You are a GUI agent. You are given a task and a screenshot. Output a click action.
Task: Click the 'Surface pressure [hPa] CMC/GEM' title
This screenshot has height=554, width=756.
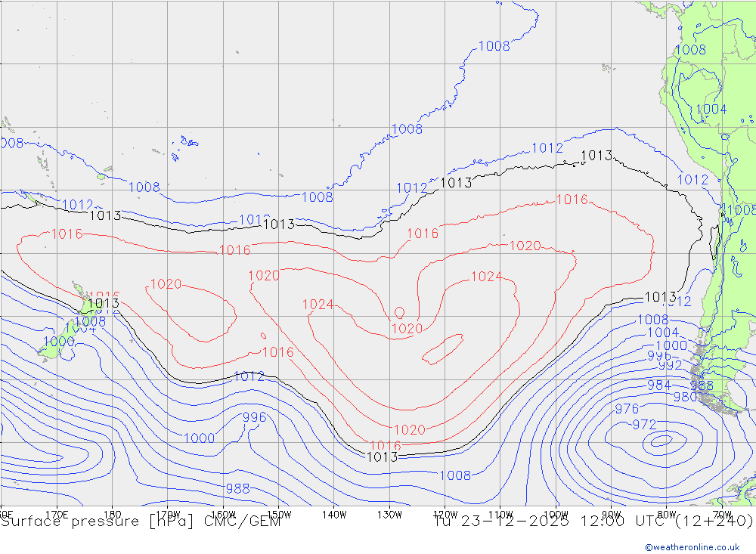click(x=141, y=522)
